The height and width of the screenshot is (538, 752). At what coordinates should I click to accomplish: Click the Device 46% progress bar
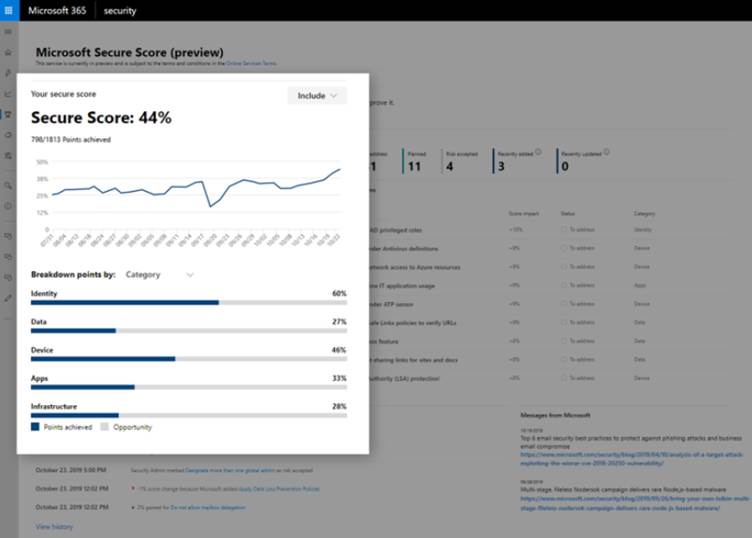click(188, 359)
